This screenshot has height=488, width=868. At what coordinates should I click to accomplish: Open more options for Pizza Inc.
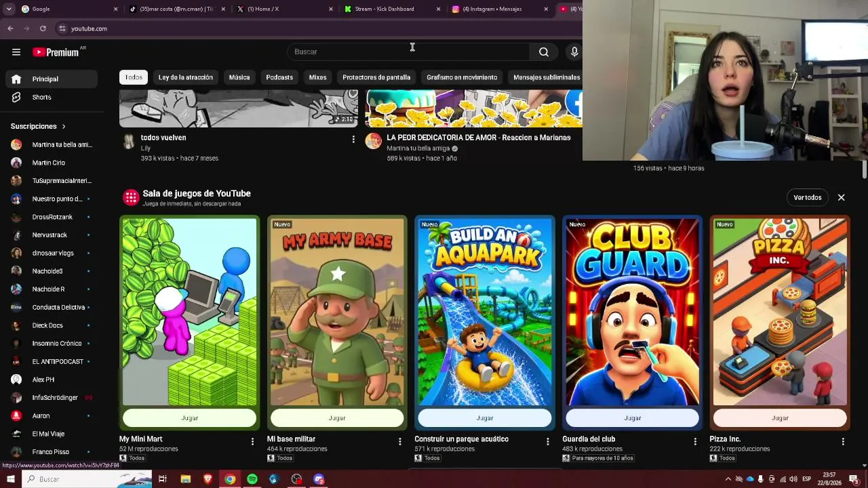(843, 441)
